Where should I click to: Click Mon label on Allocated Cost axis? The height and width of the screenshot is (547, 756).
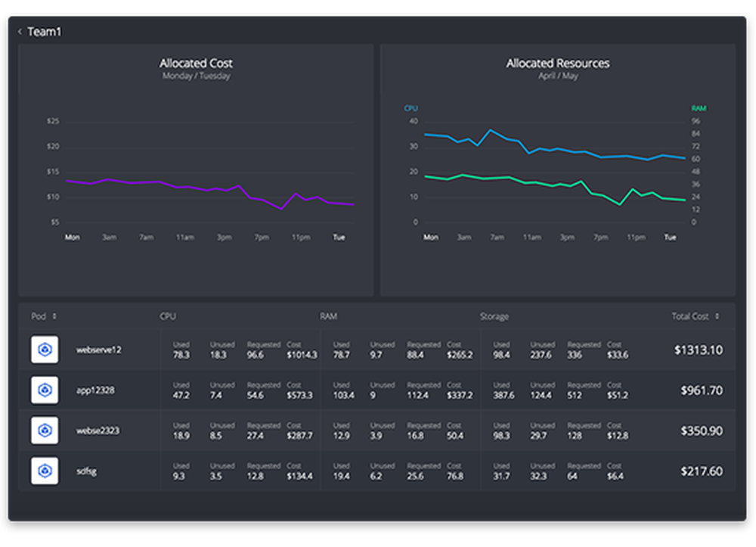(x=73, y=238)
